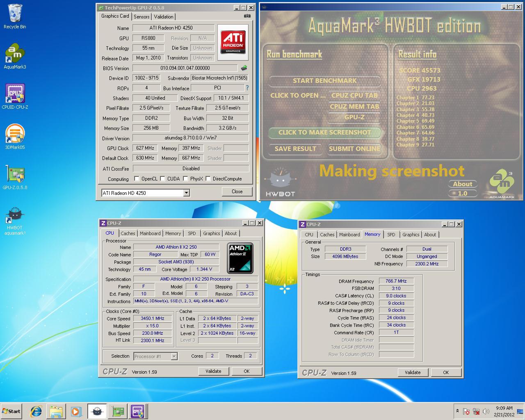The width and height of the screenshot is (525, 420).
Task: Click the HWBOT logo in AquaMark window
Action: coord(280,182)
